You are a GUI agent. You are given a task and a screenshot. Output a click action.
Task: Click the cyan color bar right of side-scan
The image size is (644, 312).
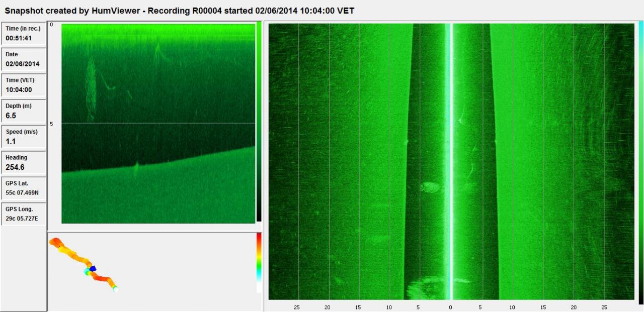[x=640, y=162]
